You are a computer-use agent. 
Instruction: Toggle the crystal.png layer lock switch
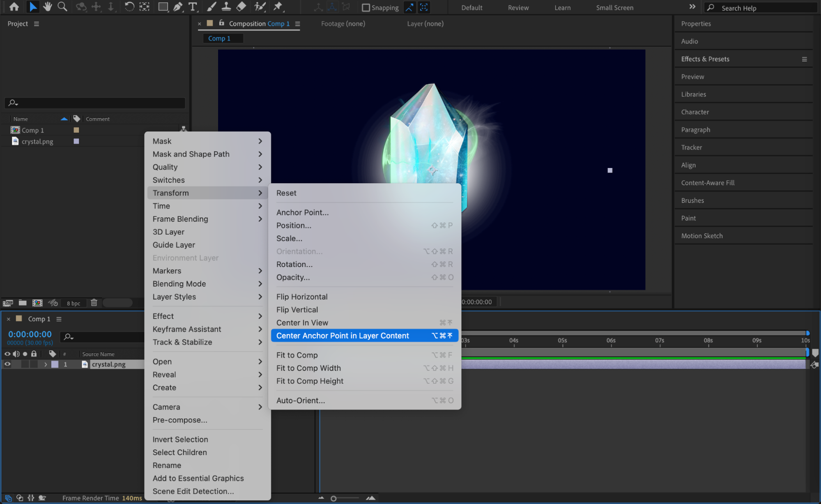[x=34, y=364]
